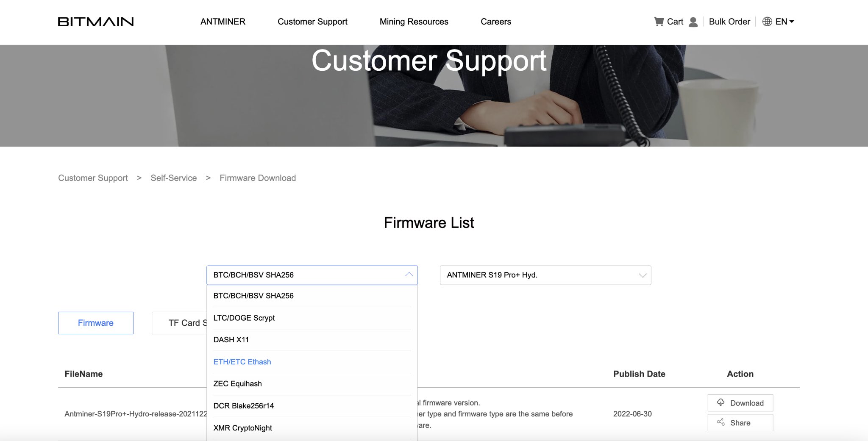Open the Careers menu
The width and height of the screenshot is (868, 441).
point(496,22)
